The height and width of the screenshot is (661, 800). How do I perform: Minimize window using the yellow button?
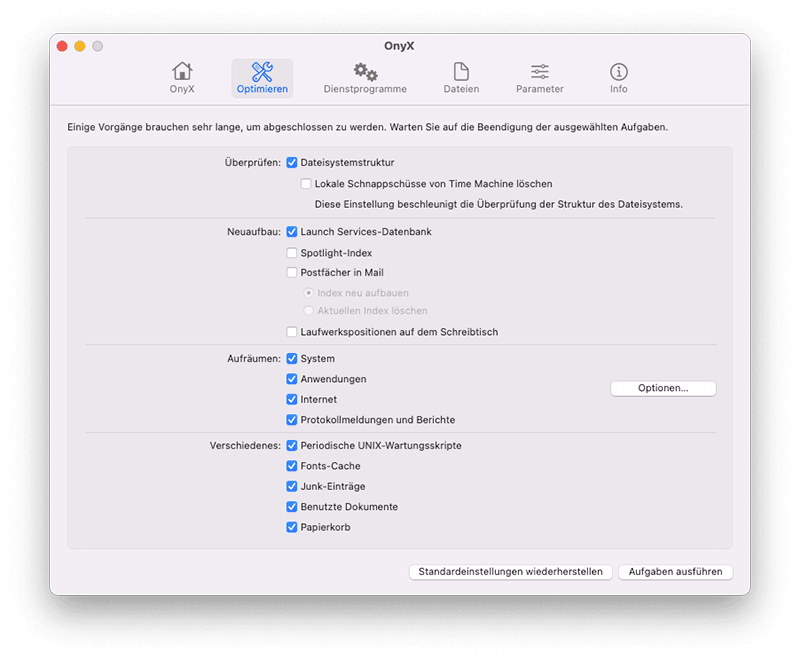click(80, 46)
